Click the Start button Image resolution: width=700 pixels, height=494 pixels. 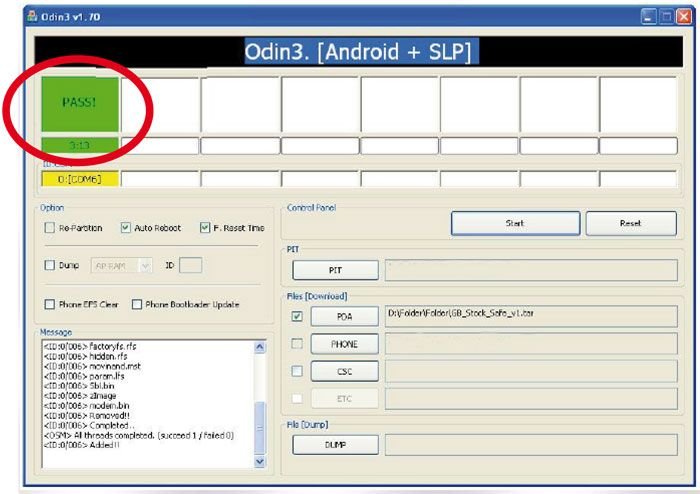pos(516,223)
